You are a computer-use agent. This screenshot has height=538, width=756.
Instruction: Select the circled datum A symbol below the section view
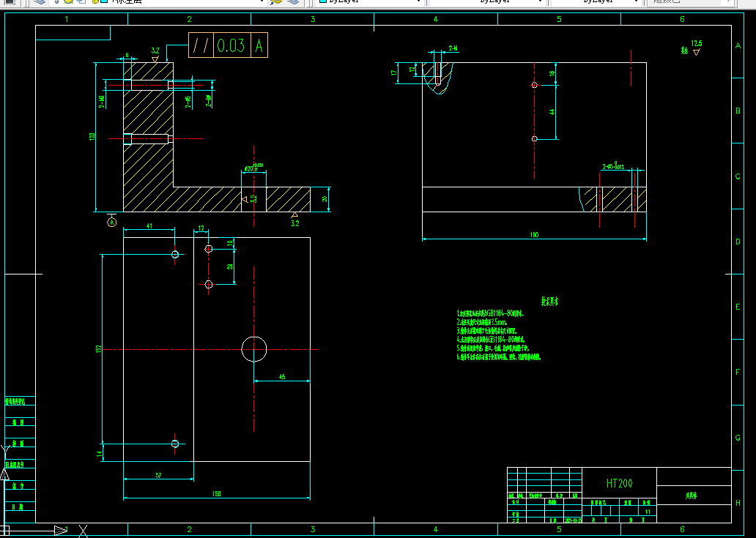(x=112, y=222)
